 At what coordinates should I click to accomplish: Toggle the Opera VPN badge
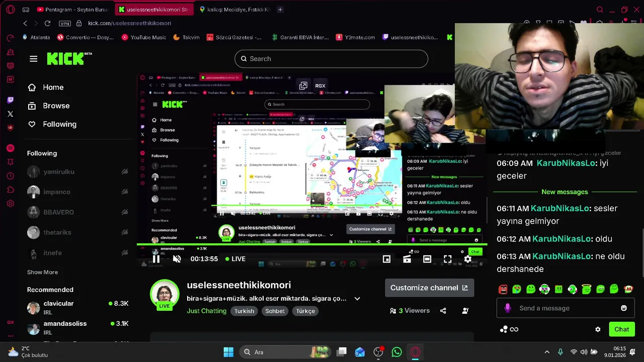pyautogui.click(x=64, y=23)
